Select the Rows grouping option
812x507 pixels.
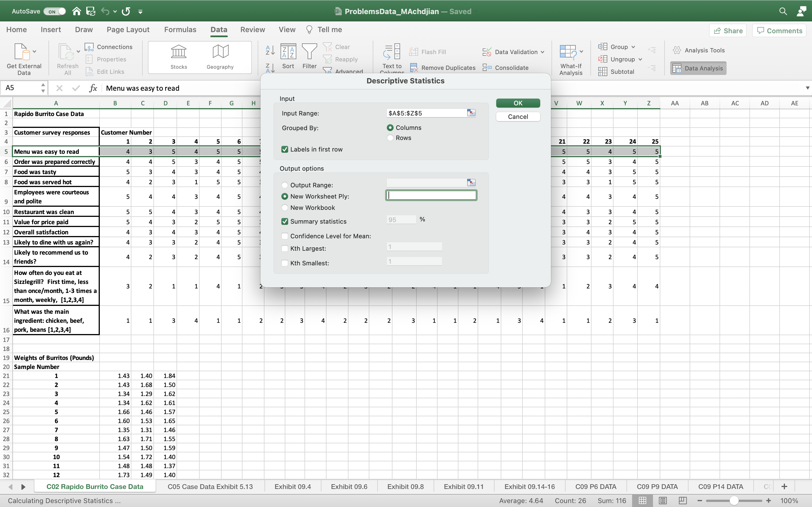click(x=390, y=138)
